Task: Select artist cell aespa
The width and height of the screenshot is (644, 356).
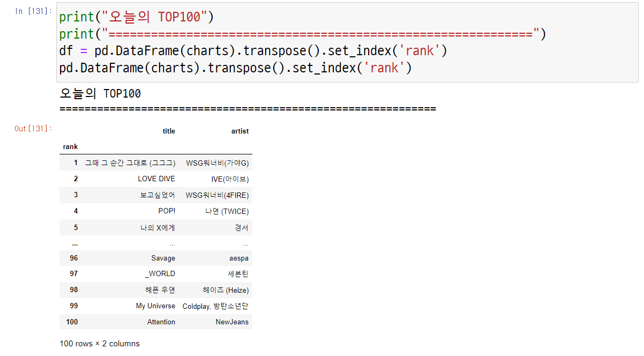Action: click(x=239, y=258)
